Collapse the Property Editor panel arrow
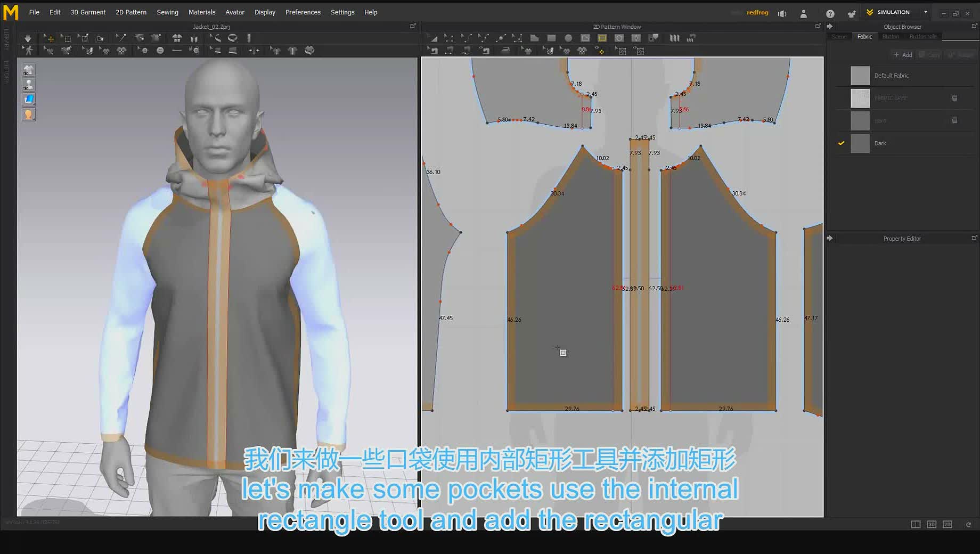 coord(830,238)
